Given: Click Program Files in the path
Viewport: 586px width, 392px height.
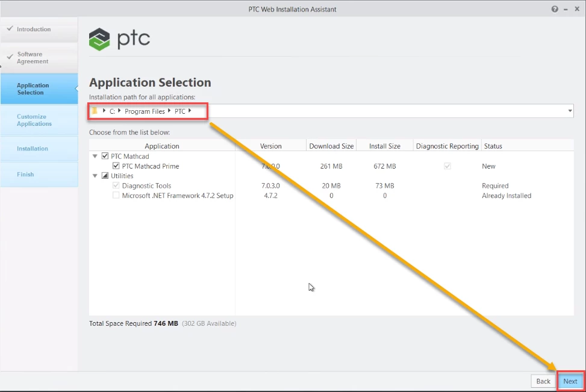Looking at the screenshot, I should (145, 111).
